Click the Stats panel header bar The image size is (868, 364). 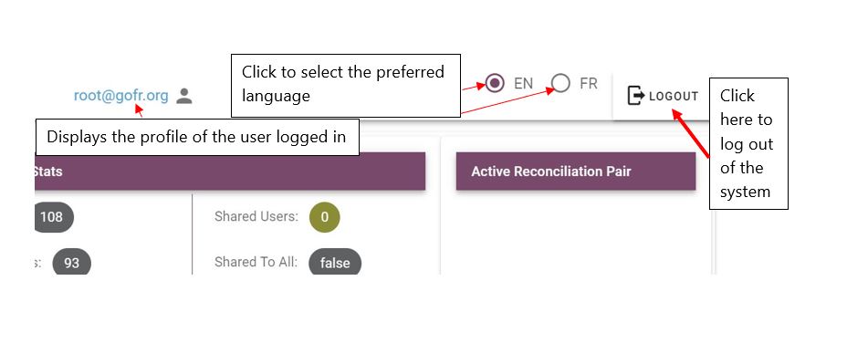[x=230, y=172]
